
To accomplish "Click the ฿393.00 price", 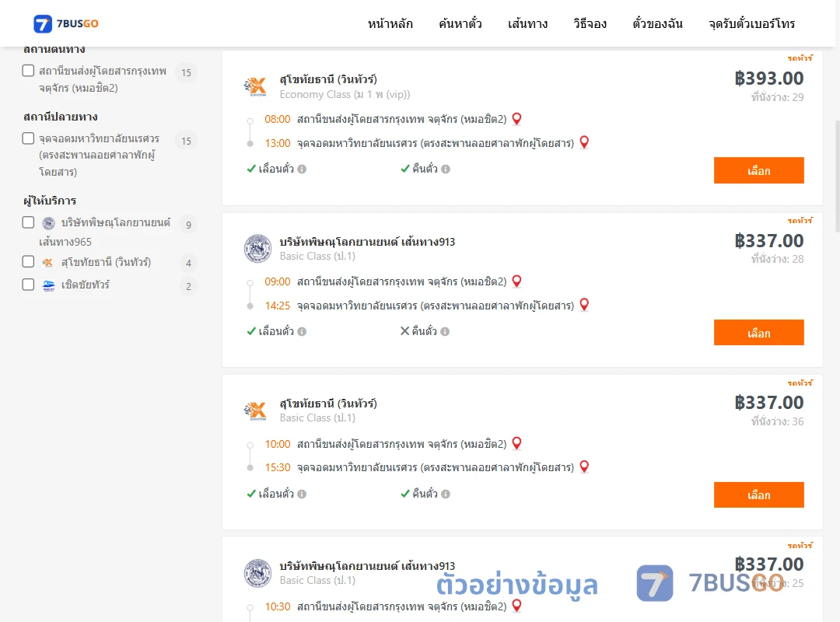I will click(x=768, y=79).
